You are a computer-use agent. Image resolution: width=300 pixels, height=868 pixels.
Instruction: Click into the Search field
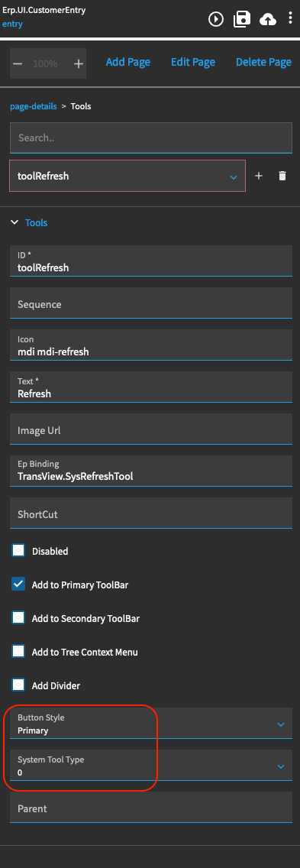(x=150, y=138)
